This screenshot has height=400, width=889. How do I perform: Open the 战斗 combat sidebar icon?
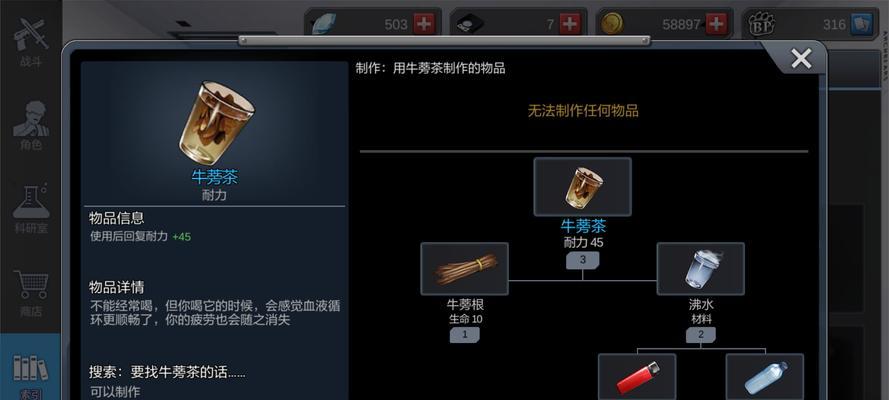(31, 41)
